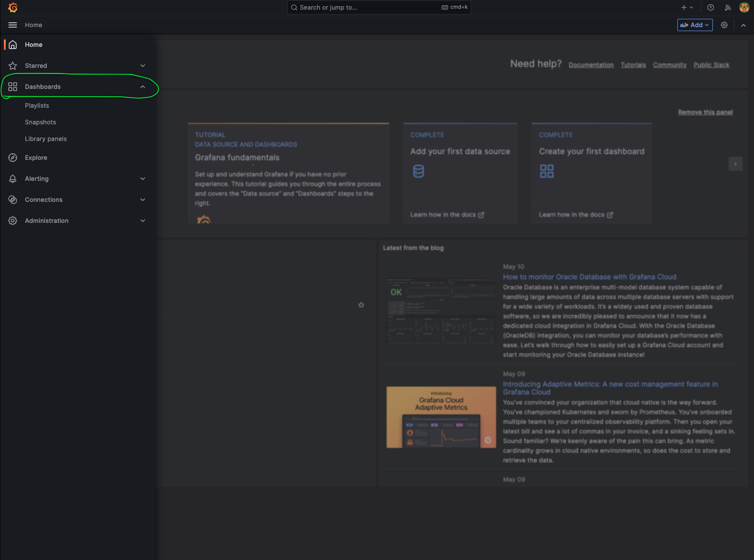Viewport: 754px width, 560px height.
Task: Click the Administration gear icon
Action: coord(13,221)
